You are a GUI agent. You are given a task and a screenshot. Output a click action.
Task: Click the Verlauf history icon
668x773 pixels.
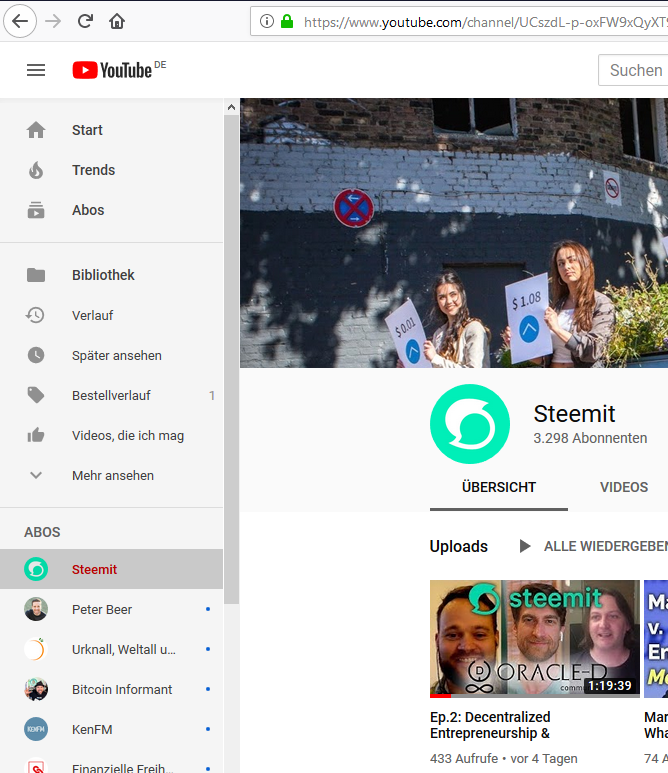[x=35, y=315]
